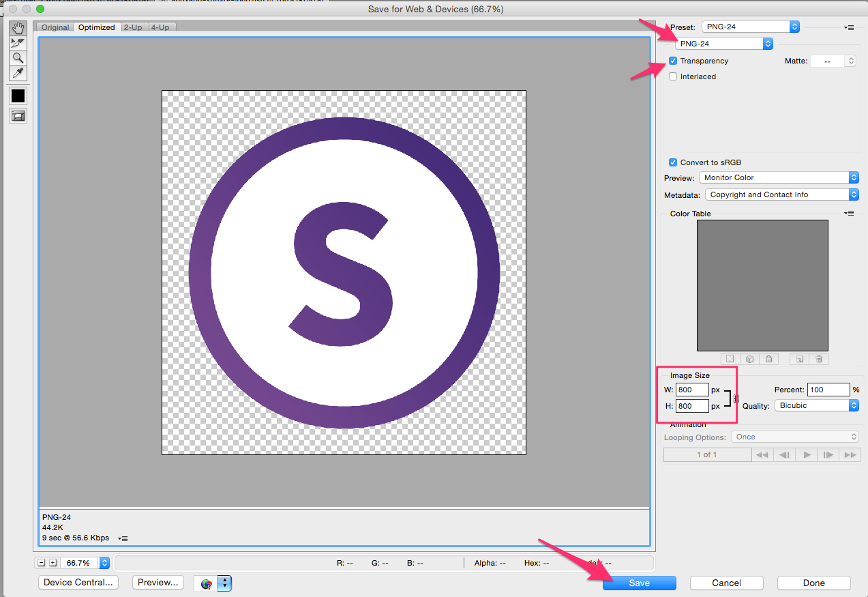868x597 pixels.
Task: Disable the Transparency checkbox
Action: tap(673, 60)
